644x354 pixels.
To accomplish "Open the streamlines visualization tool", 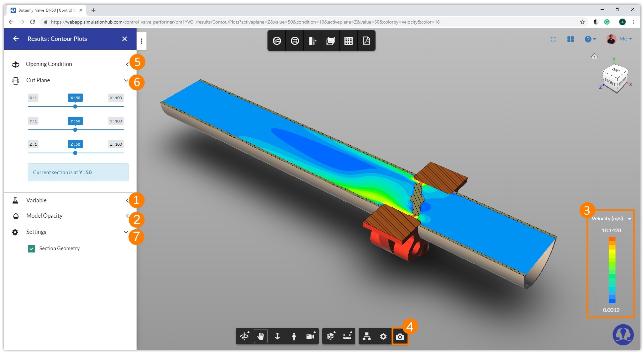I will coord(277,40).
